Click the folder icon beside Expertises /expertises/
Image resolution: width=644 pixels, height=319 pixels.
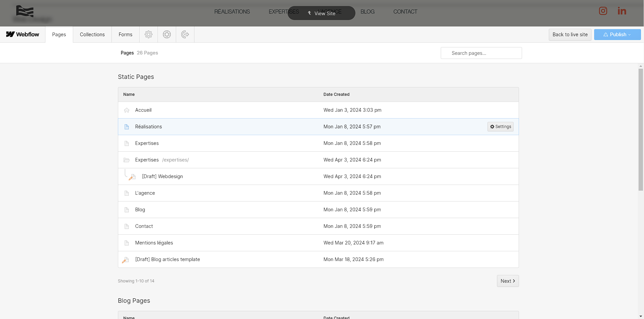(x=127, y=160)
